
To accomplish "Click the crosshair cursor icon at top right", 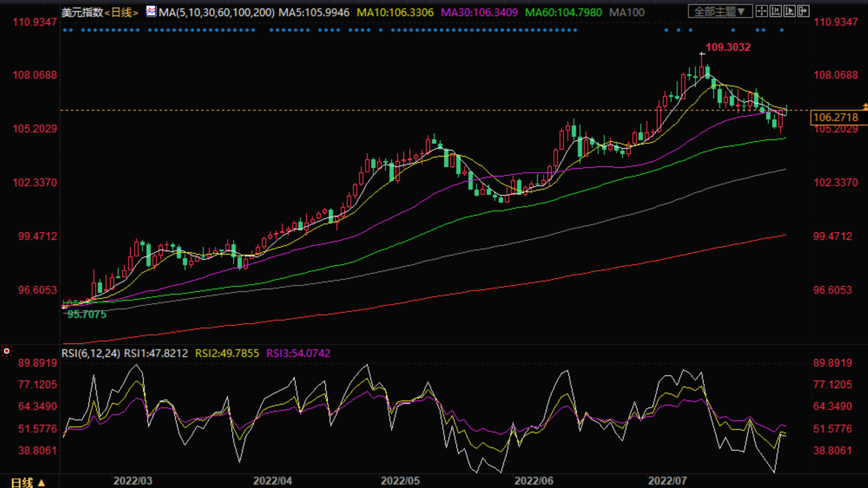I will [762, 12].
